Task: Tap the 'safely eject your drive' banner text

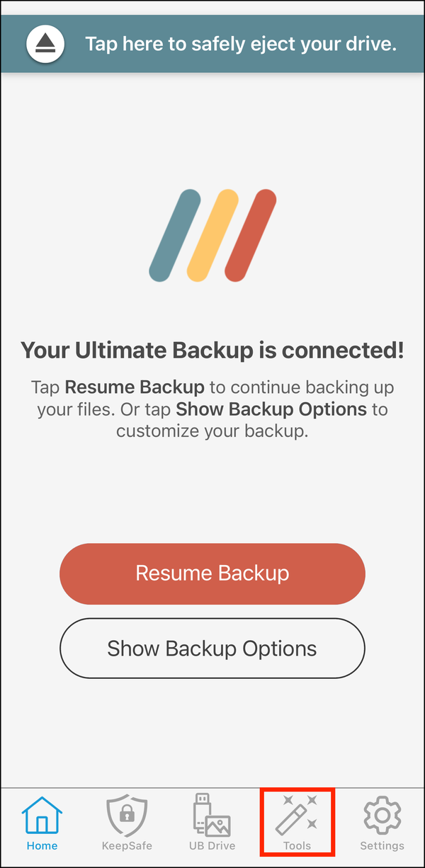Action: pyautogui.click(x=241, y=44)
